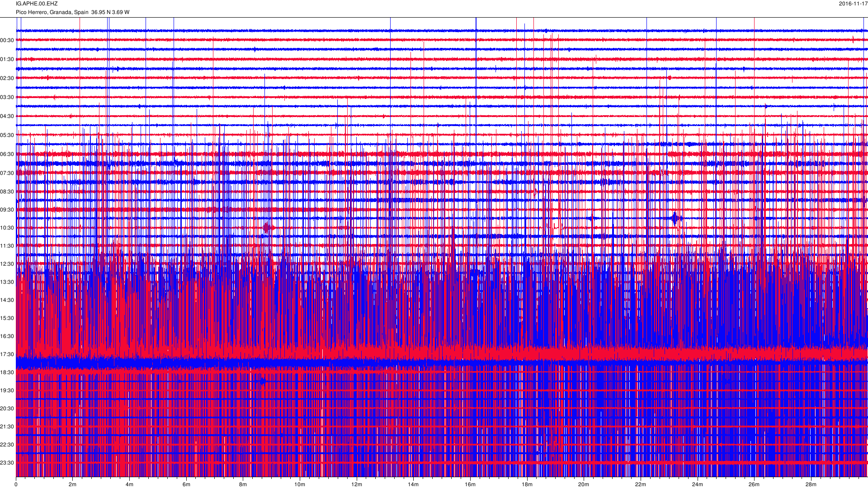This screenshot has height=488, width=868.
Task: Click the 03:30 time row label
Action: click(x=7, y=97)
